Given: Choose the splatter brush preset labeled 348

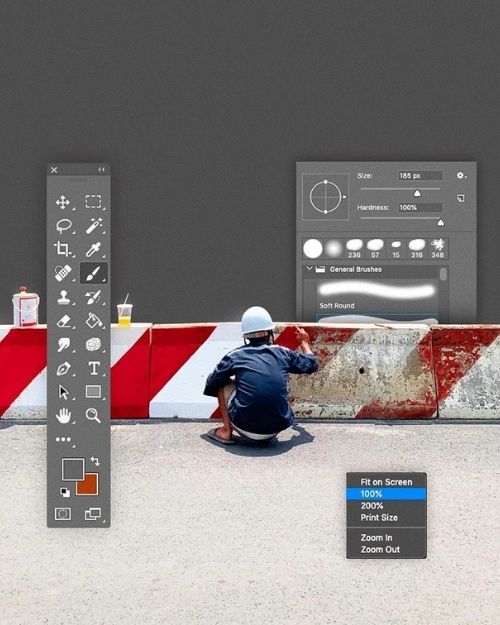Looking at the screenshot, I should 438,248.
